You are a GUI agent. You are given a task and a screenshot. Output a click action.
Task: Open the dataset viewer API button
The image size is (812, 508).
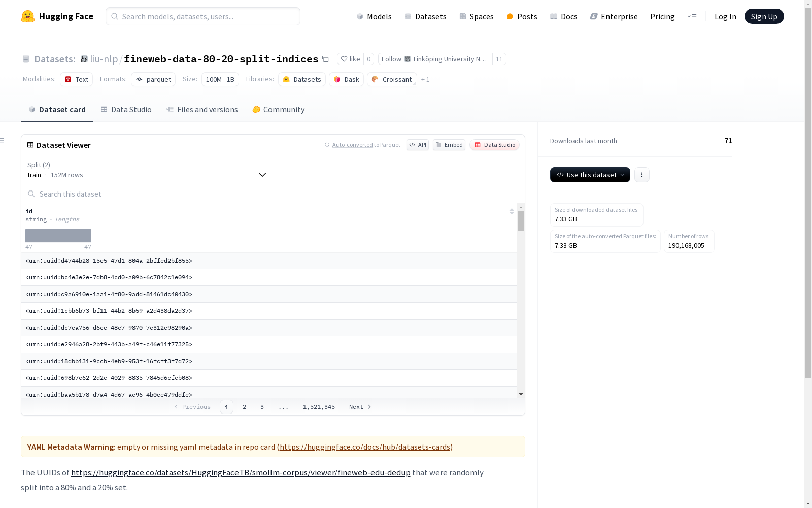pos(418,145)
